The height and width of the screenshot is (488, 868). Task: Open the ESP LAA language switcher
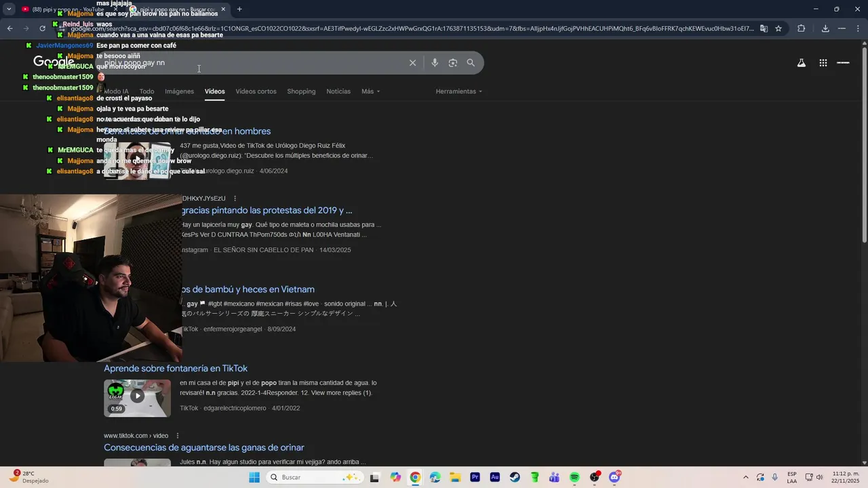792,477
